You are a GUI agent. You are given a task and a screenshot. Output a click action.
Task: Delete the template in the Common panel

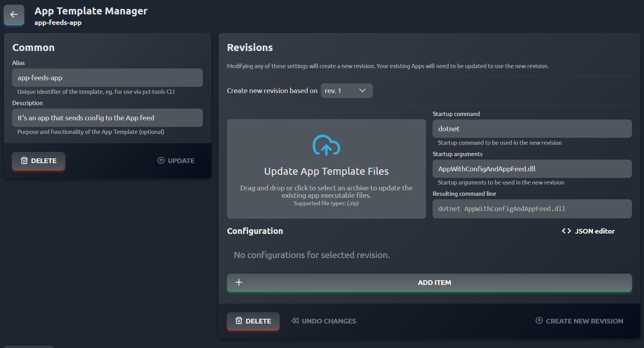[39, 161]
